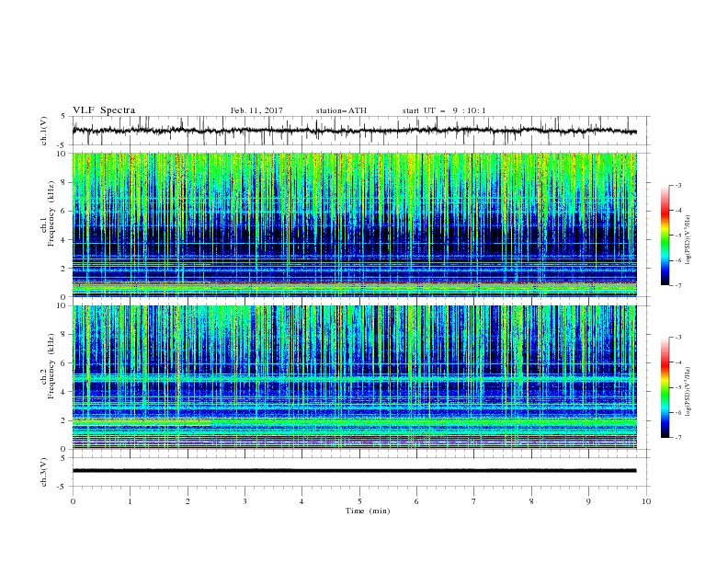Click the "8" kHz tick on ch.1 frequency axis
Viewport: 728px width, 563px height.
[x=64, y=182]
